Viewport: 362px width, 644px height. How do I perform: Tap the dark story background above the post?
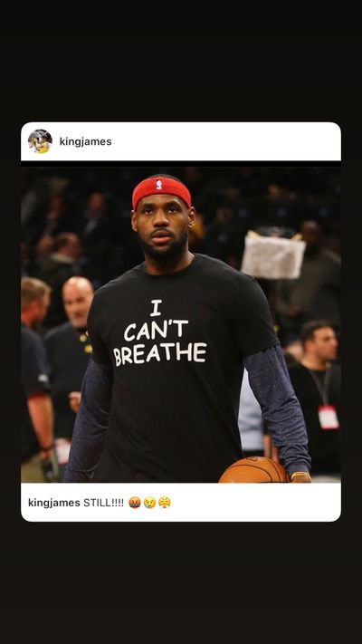181,61
